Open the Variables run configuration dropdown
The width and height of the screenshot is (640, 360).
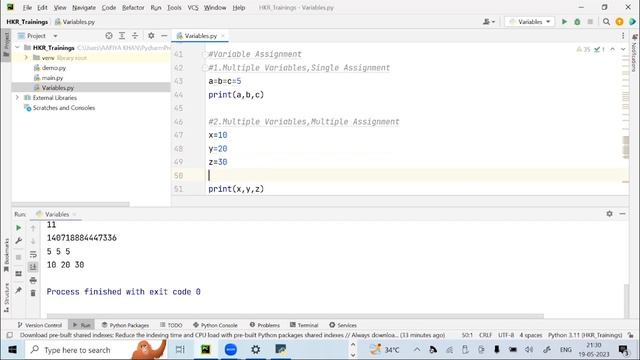(530, 22)
